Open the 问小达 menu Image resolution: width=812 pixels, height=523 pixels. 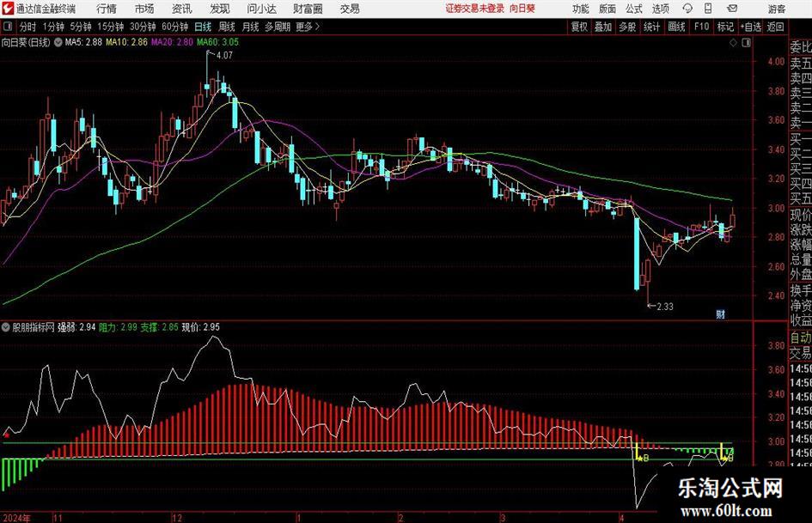point(261,9)
